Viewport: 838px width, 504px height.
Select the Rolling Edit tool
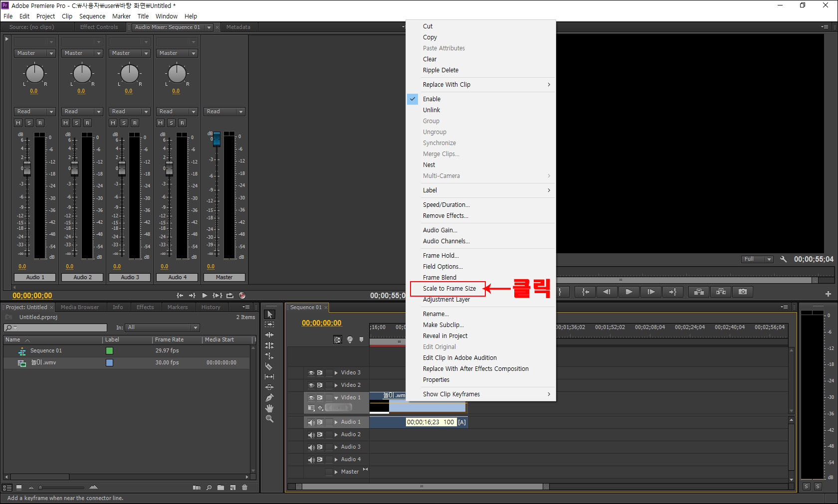click(x=269, y=345)
